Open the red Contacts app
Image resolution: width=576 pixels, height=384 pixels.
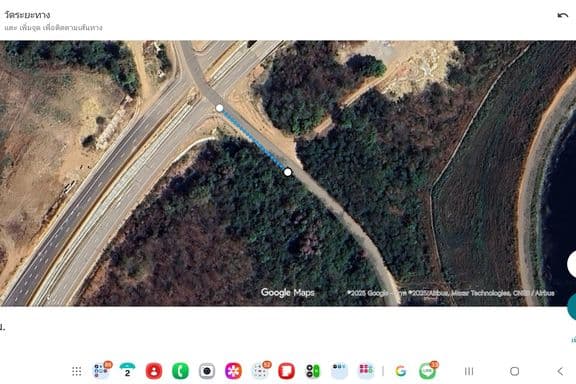154,371
